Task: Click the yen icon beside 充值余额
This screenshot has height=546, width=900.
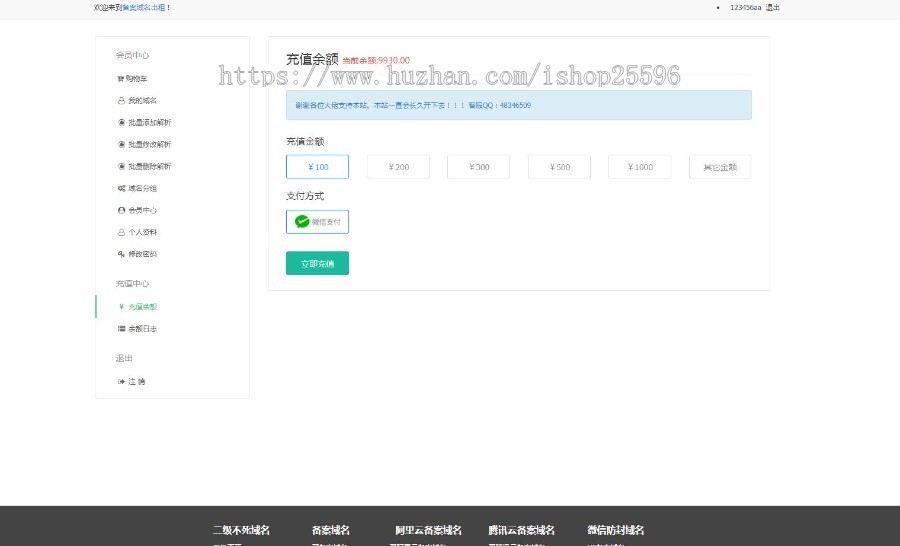Action: coord(121,307)
